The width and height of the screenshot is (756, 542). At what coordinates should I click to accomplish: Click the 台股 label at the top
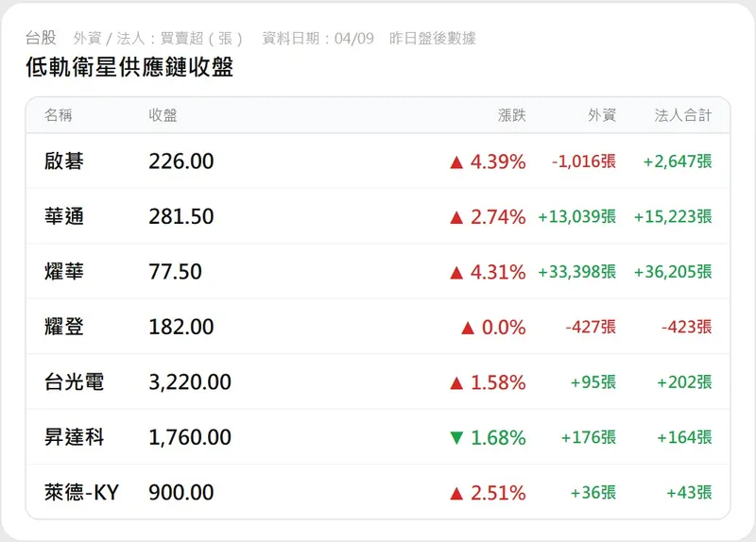point(41,38)
